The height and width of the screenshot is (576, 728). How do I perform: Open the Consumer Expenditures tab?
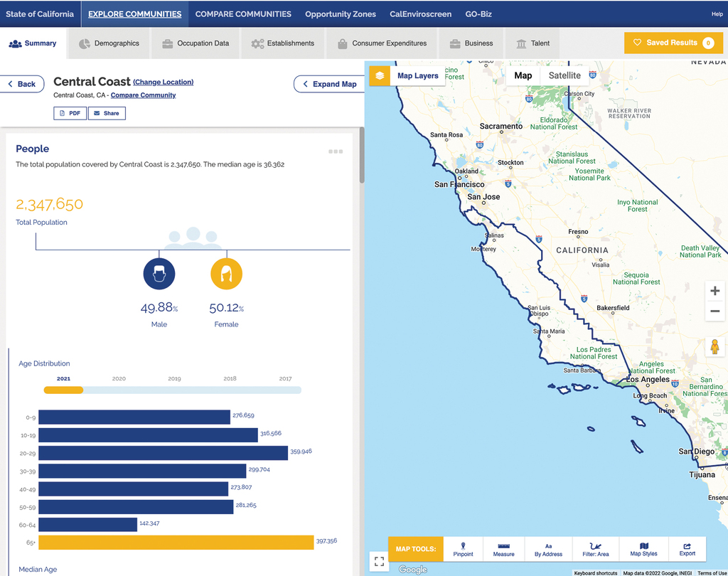[382, 43]
